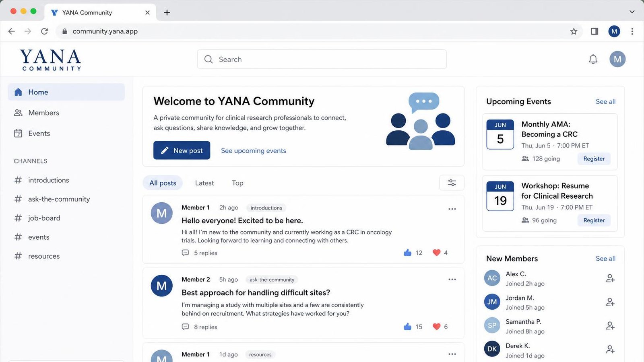Image resolution: width=644 pixels, height=362 pixels.
Task: Click the Search input field
Action: (322, 60)
